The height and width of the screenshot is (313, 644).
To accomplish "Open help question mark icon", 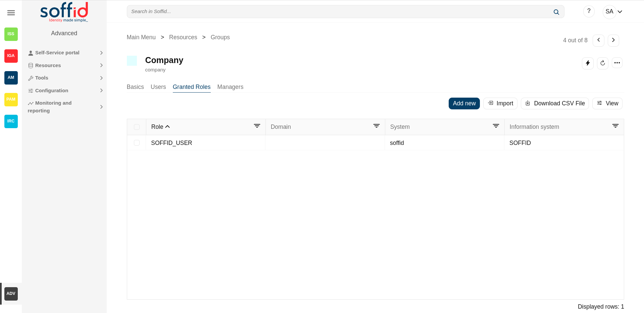I will 589,11.
